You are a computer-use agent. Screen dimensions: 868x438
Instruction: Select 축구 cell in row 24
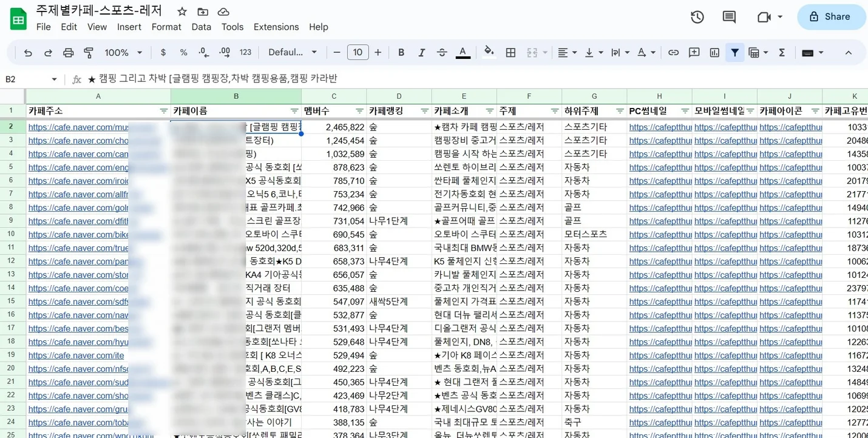pos(594,422)
